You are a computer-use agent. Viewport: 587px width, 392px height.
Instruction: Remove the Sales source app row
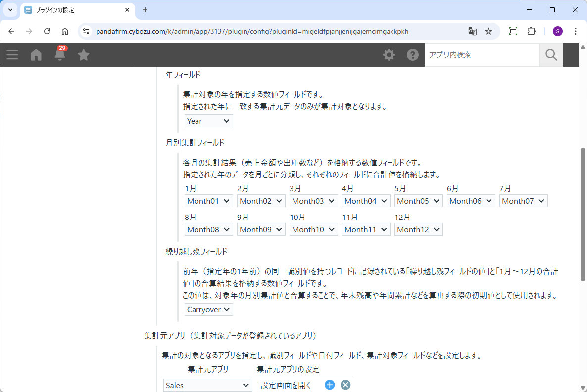(x=345, y=385)
